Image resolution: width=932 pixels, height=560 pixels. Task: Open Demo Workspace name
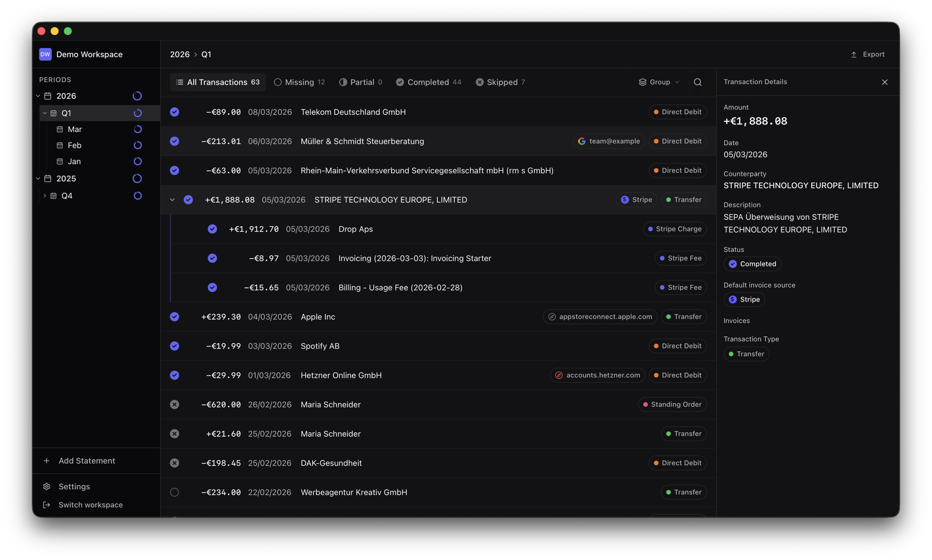pos(89,54)
